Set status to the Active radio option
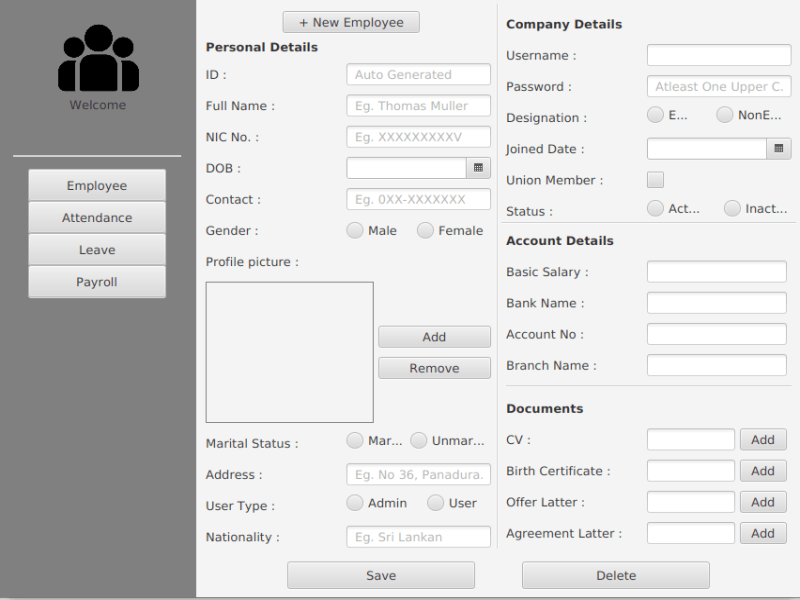Image resolution: width=800 pixels, height=600 pixels. point(656,209)
